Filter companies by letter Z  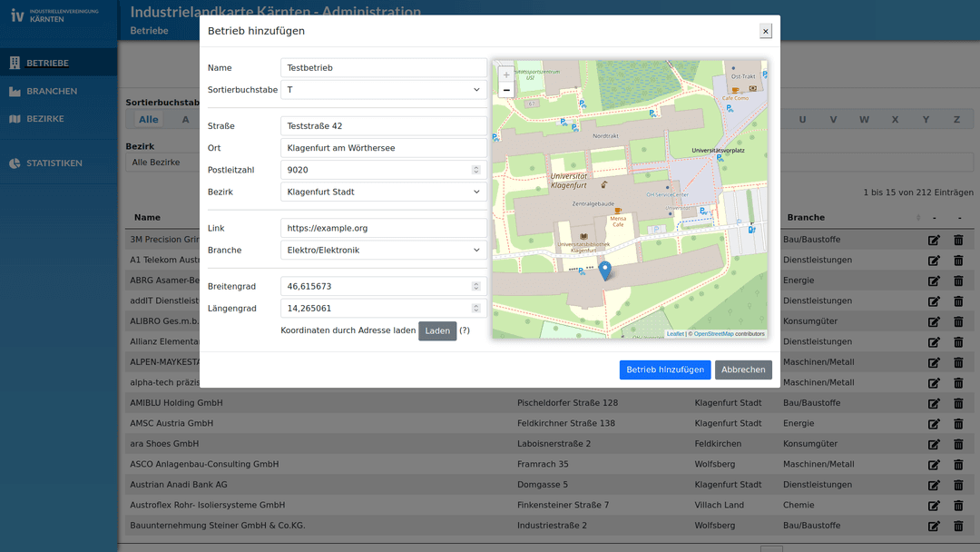(956, 120)
